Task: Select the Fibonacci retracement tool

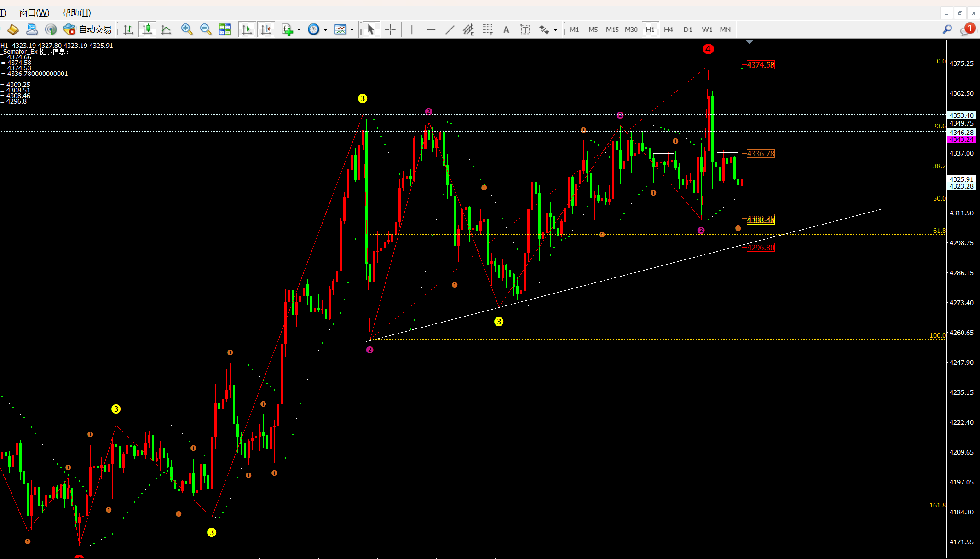Action: (487, 29)
